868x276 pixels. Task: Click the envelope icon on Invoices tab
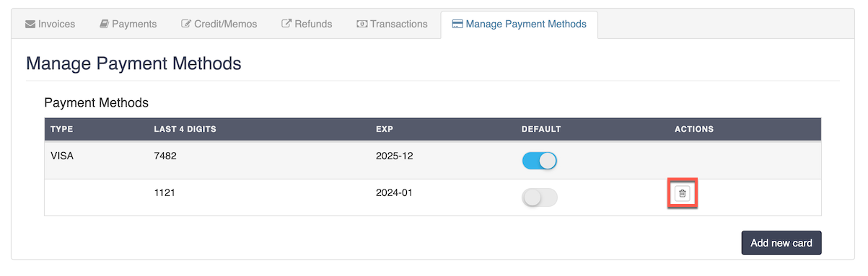[x=30, y=24]
